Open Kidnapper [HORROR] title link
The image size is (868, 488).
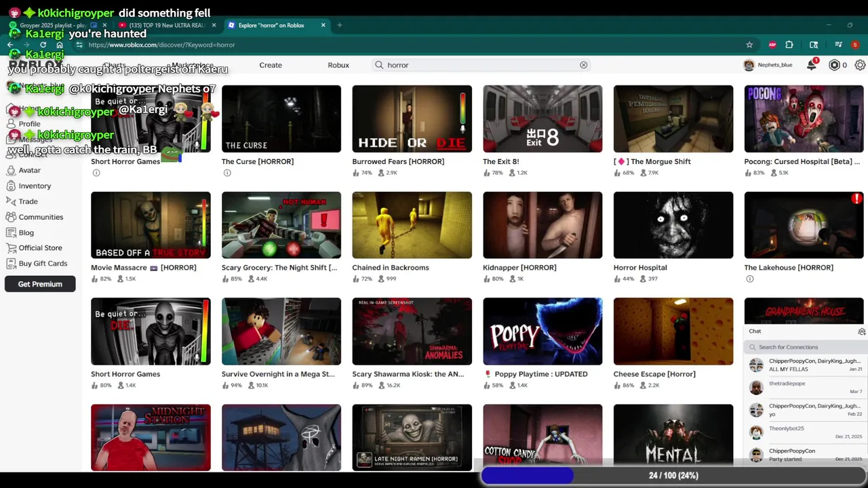tap(519, 268)
